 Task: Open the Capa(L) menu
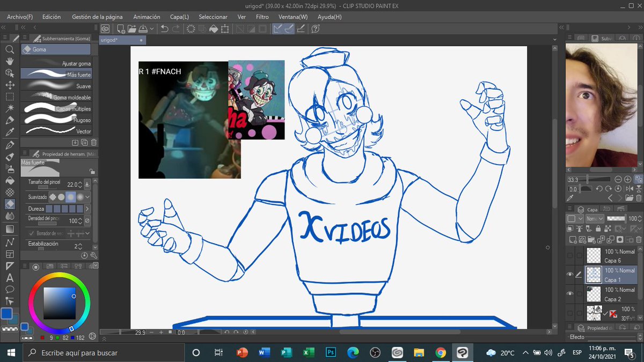point(179,17)
